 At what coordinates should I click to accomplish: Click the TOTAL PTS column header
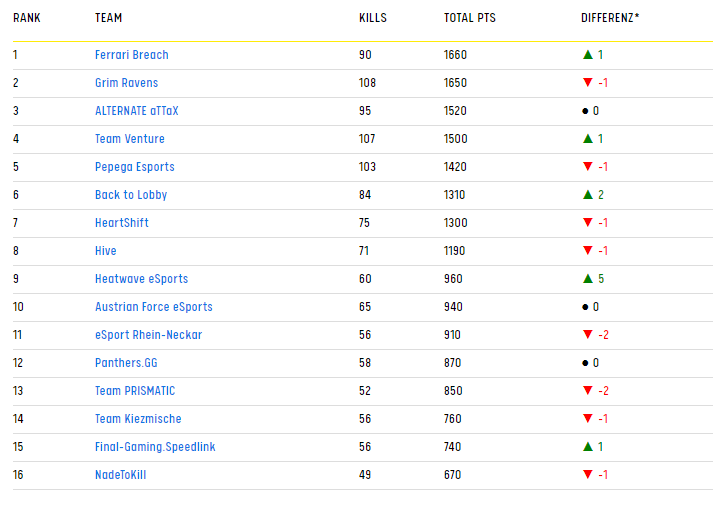470,18
